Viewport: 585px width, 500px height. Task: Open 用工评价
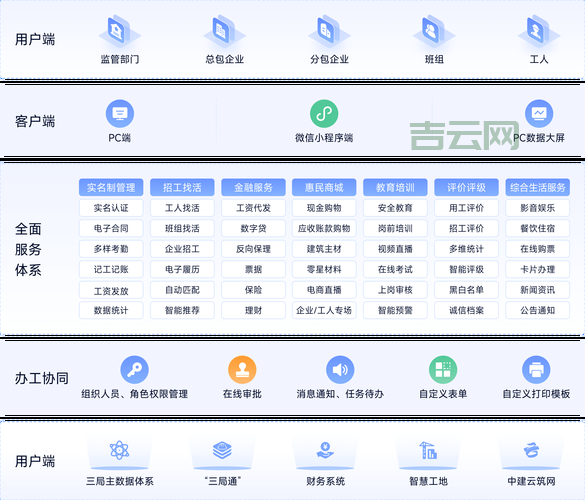click(x=466, y=208)
